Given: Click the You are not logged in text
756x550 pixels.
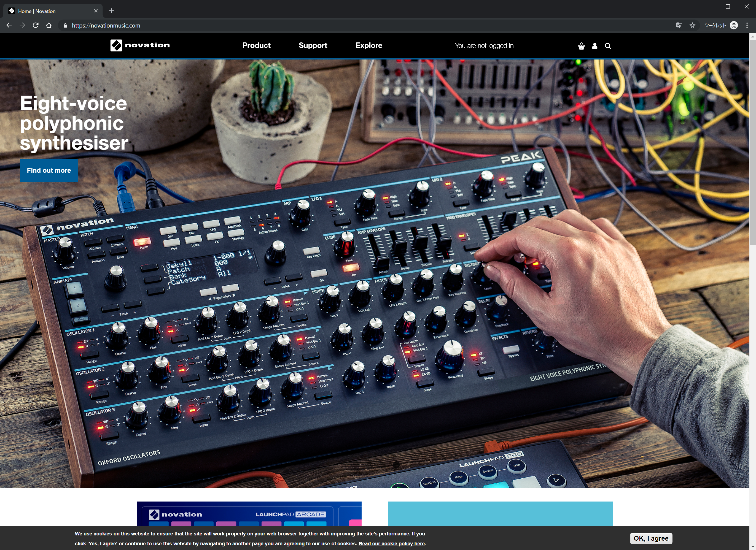Looking at the screenshot, I should click(484, 46).
